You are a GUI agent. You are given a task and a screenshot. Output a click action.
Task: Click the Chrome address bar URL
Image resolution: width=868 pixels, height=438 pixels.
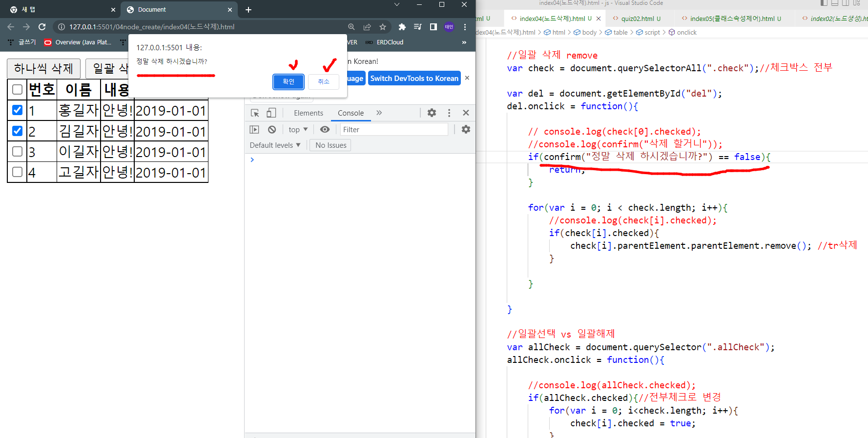[152, 27]
